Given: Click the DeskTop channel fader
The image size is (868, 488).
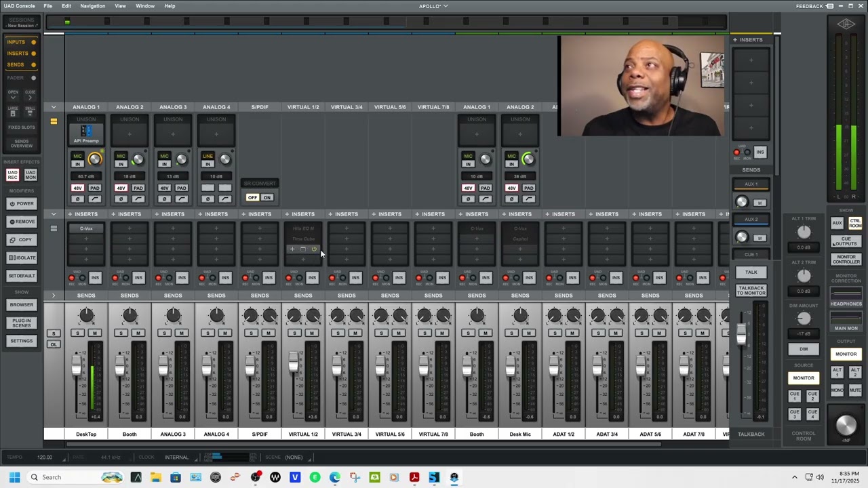Looking at the screenshot, I should tap(77, 366).
